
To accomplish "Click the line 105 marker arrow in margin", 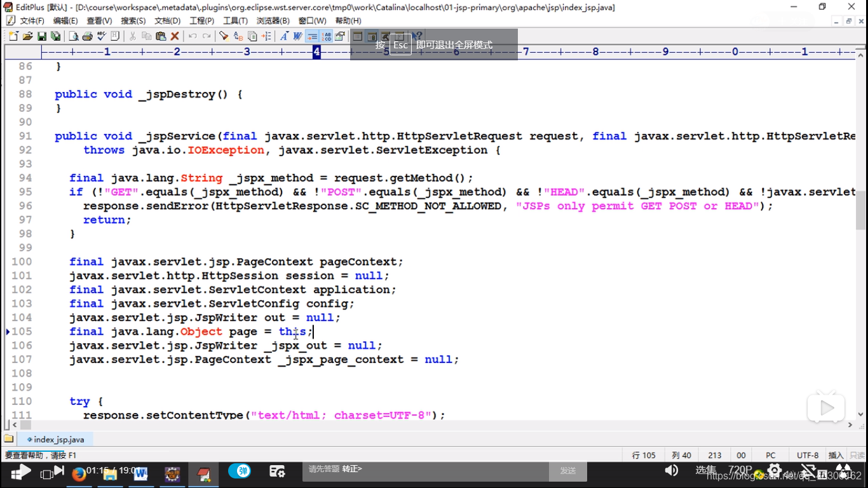I will pyautogui.click(x=8, y=331).
